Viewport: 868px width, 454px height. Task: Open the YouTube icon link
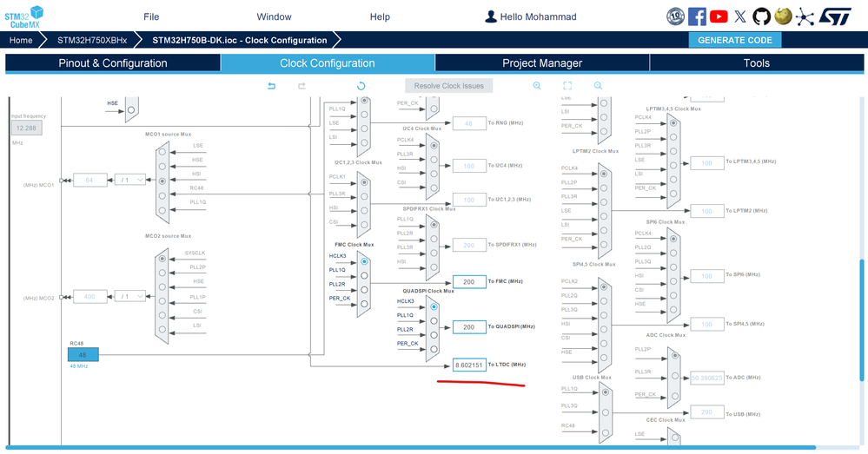[719, 16]
